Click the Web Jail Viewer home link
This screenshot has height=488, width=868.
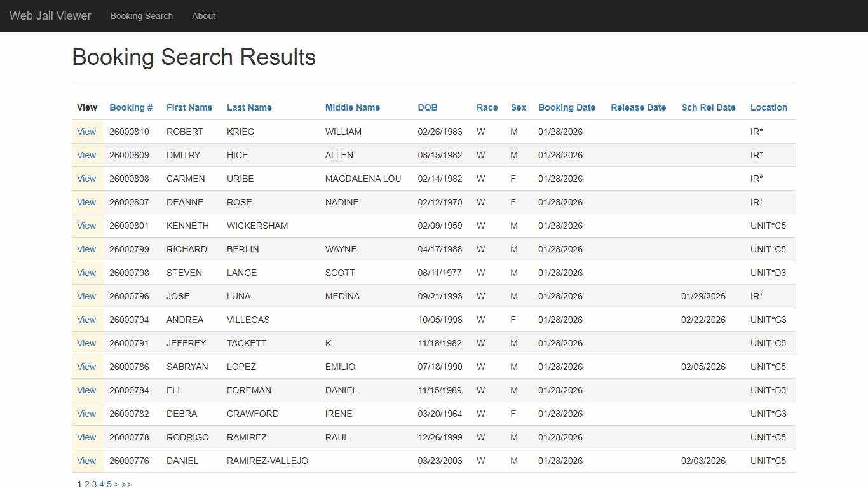pos(50,16)
